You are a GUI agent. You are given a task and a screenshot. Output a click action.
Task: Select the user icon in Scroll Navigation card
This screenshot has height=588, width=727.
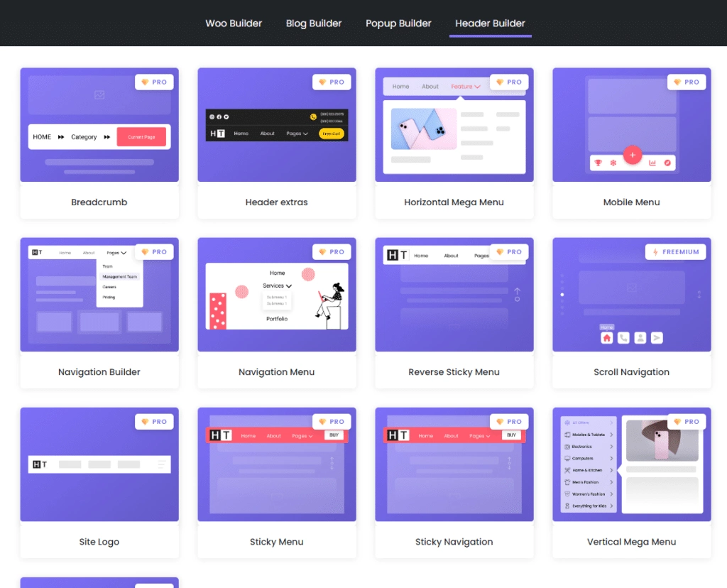pyautogui.click(x=640, y=337)
